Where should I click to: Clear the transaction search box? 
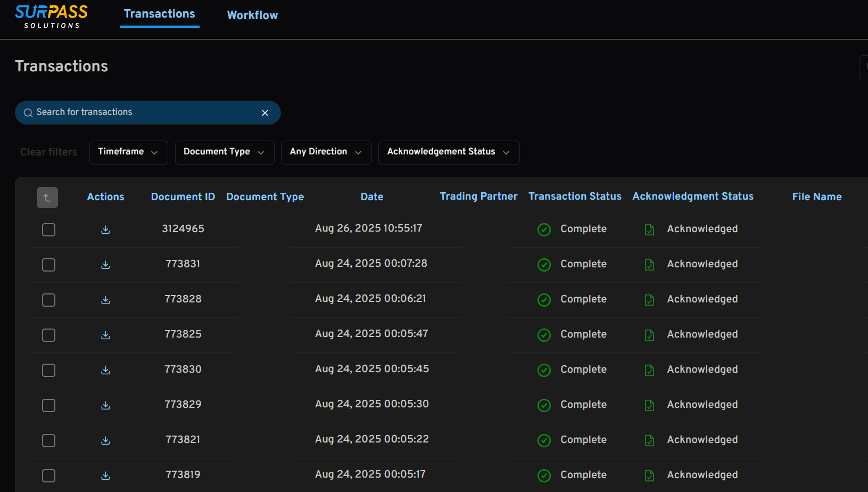(x=265, y=113)
